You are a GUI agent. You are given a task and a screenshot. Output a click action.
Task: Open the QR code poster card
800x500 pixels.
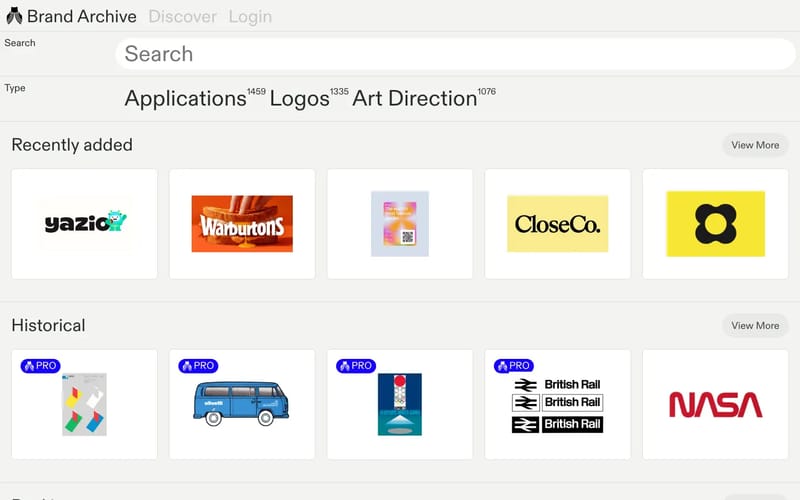(400, 224)
